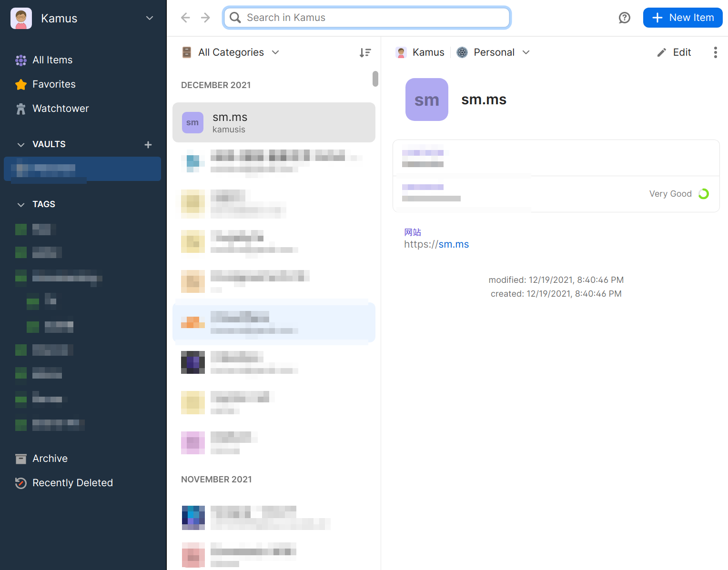This screenshot has height=570, width=728.
Task: Add a new vault with plus icon
Action: pyautogui.click(x=148, y=145)
